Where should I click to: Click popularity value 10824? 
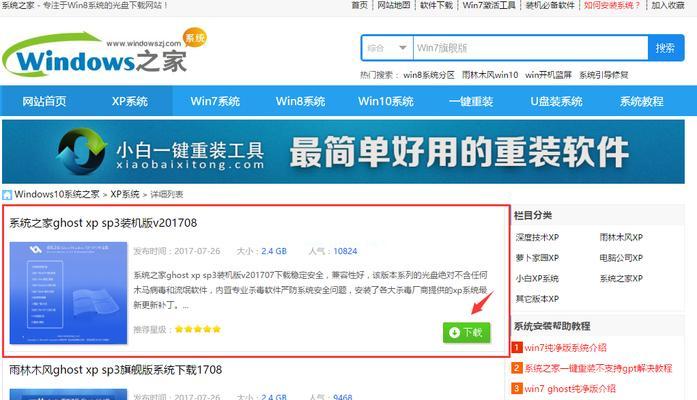[345, 251]
